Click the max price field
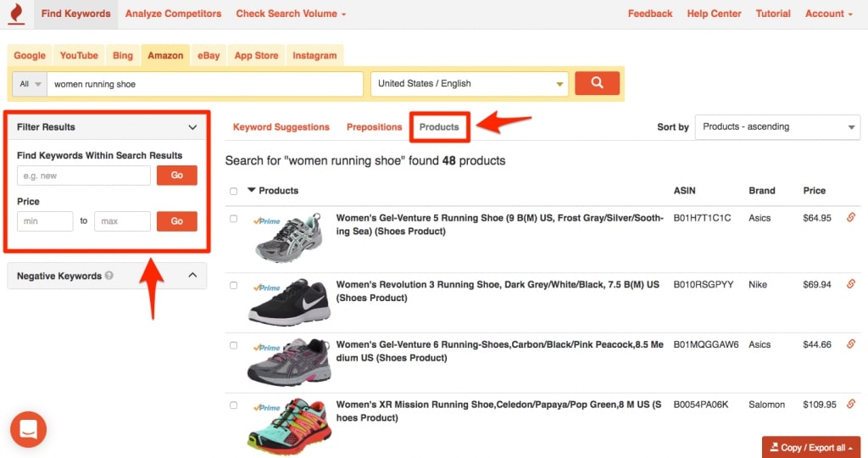868x458 pixels. click(x=122, y=221)
